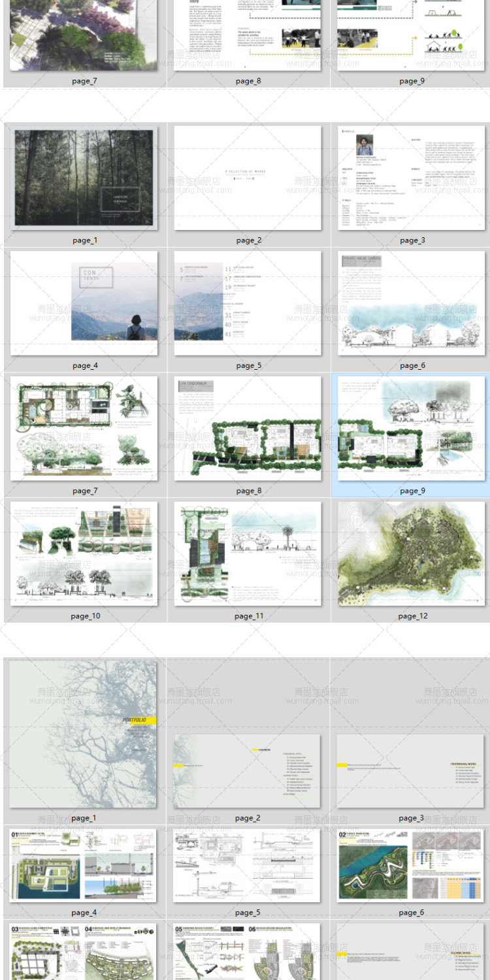Click 'page_2' label under grey contents page

pyautogui.click(x=248, y=819)
